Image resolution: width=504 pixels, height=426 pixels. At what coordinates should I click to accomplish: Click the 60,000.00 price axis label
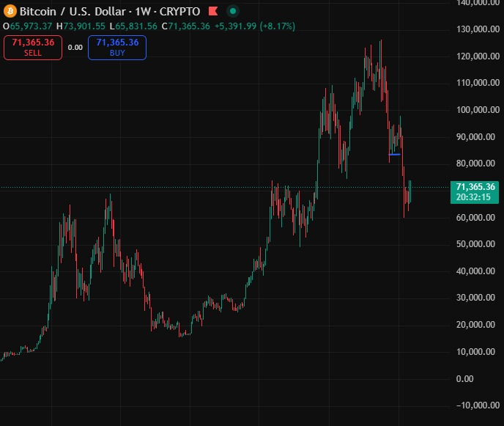(x=475, y=218)
